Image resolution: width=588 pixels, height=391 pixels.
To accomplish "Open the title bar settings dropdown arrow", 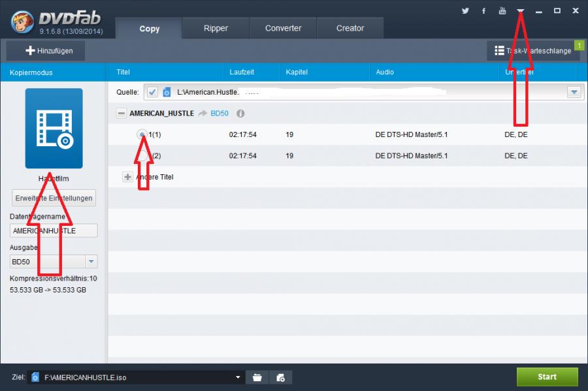I will point(521,11).
